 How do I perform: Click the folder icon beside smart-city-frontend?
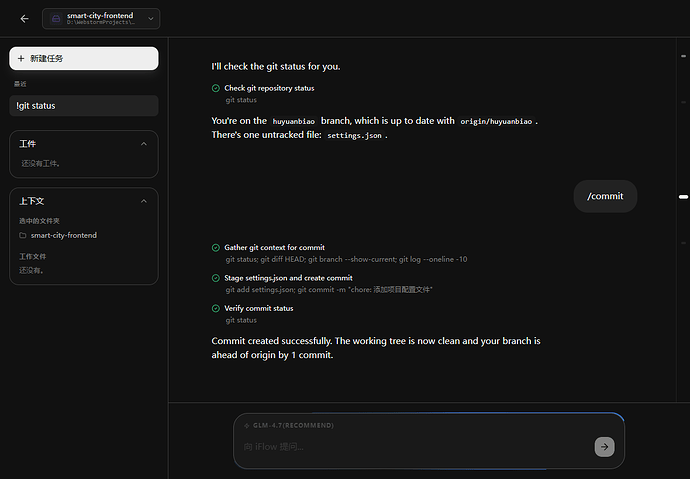[23, 236]
